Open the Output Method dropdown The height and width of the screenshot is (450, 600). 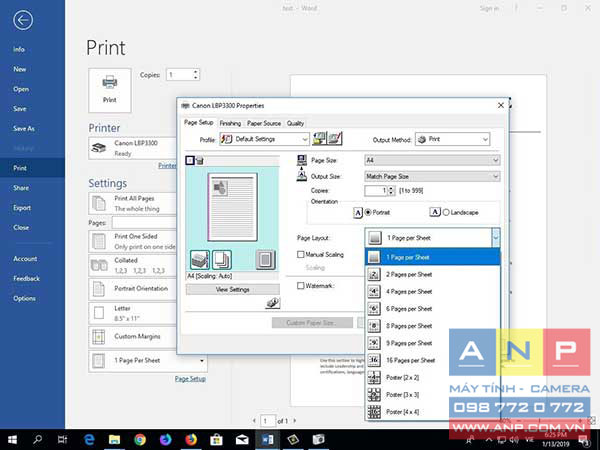click(452, 139)
